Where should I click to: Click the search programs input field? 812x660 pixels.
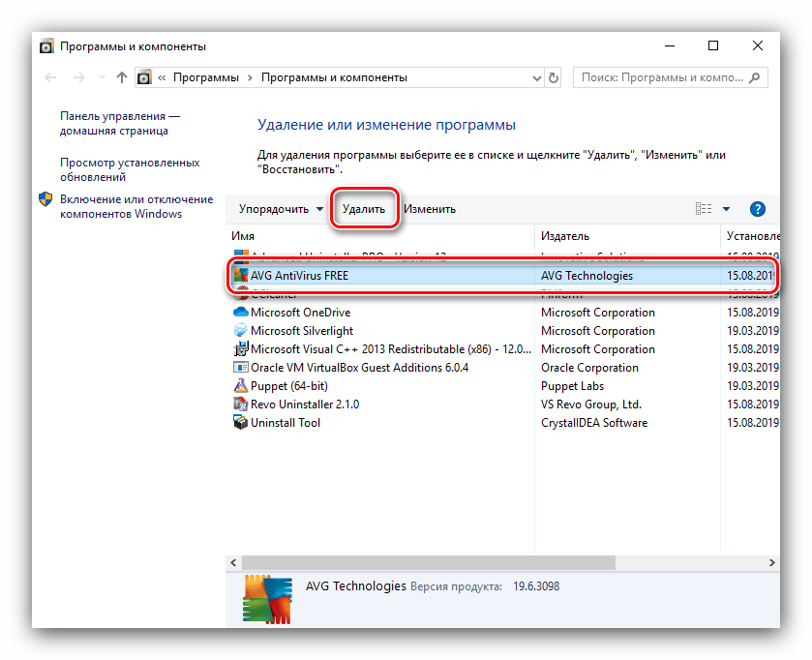point(663,77)
